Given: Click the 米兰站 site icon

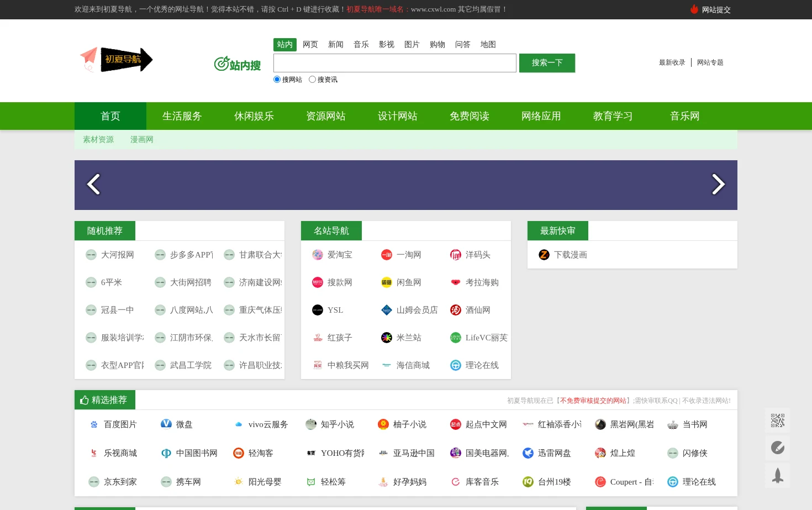Looking at the screenshot, I should click(387, 338).
